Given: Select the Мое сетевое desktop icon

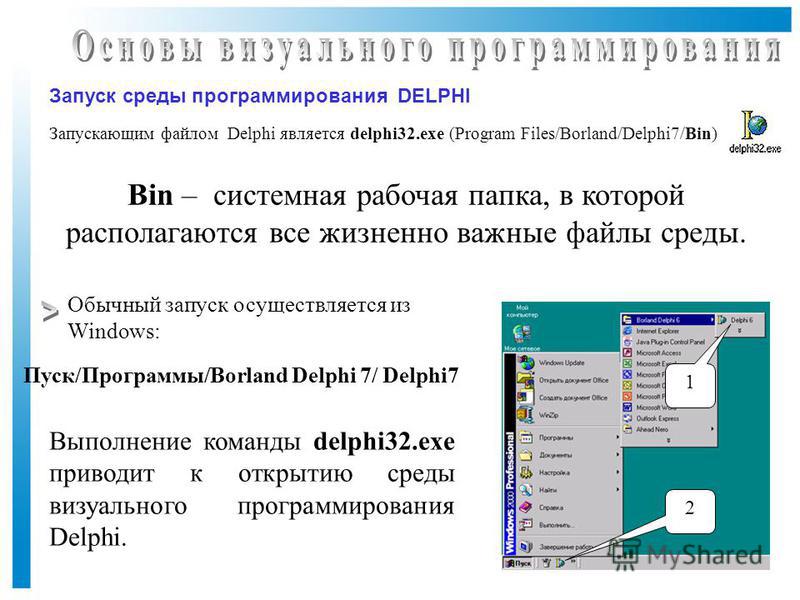Looking at the screenshot, I should pyautogui.click(x=522, y=333).
